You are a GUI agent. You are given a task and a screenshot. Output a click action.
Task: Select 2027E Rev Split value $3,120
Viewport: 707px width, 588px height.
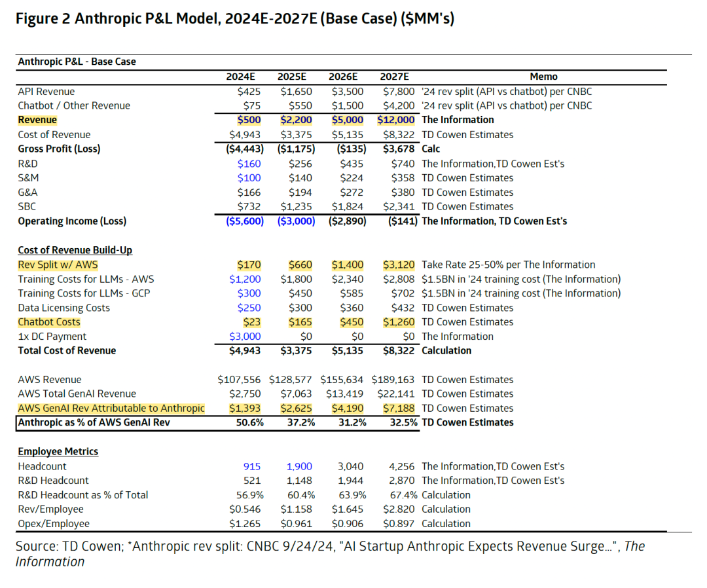point(399,265)
